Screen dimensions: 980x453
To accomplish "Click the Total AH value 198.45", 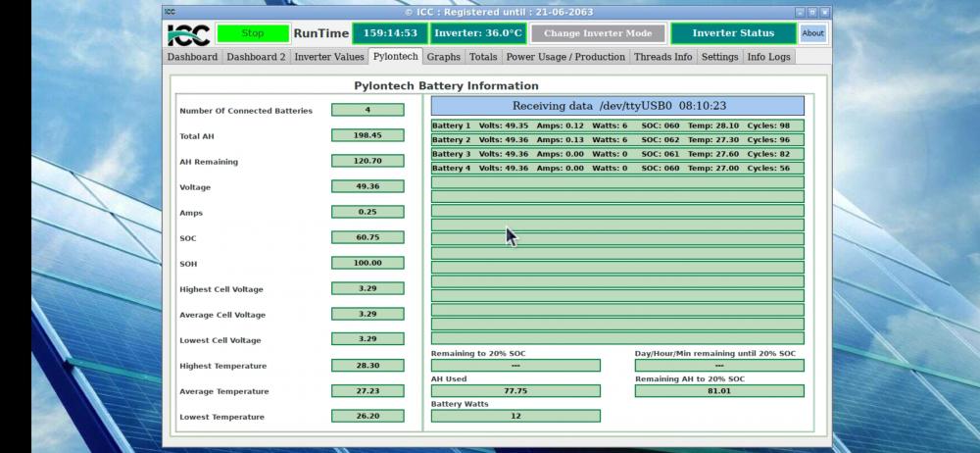I will [367, 135].
